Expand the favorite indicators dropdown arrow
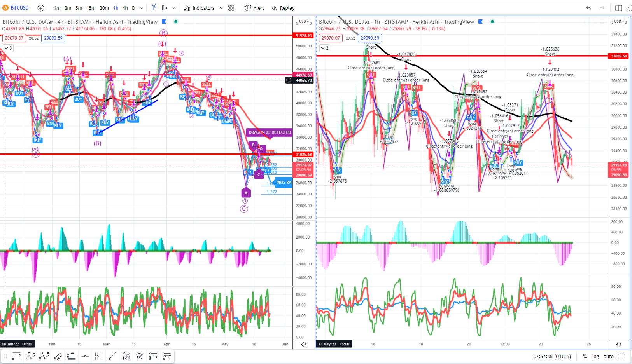This screenshot has width=632, height=364. point(221,8)
